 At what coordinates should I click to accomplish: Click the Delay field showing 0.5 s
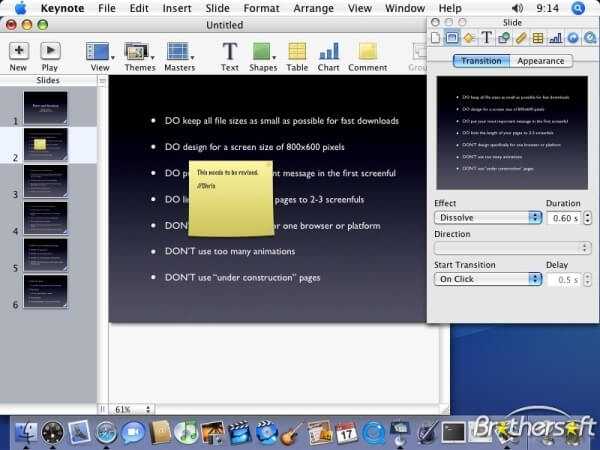coord(564,280)
